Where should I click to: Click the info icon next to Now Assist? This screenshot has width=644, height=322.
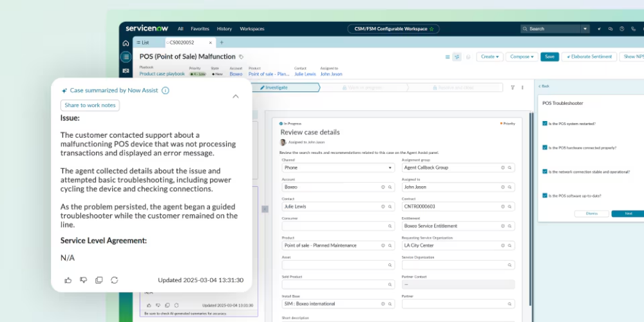point(165,90)
